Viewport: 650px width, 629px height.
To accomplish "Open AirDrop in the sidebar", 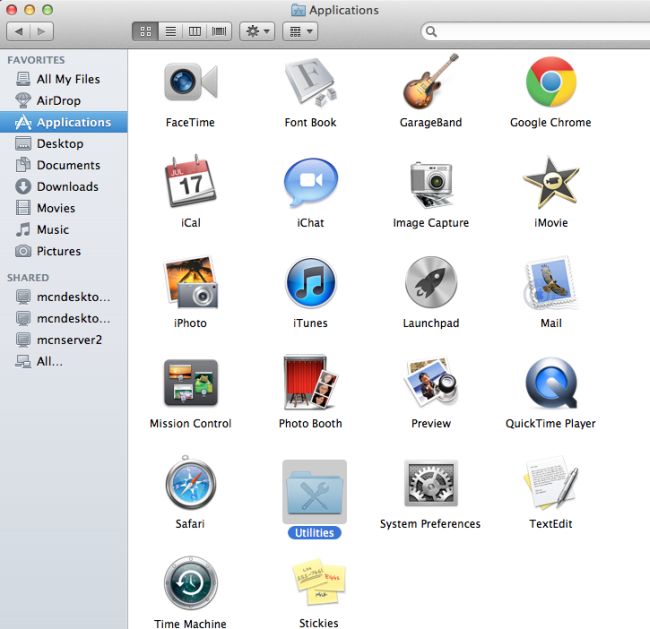I will (64, 100).
